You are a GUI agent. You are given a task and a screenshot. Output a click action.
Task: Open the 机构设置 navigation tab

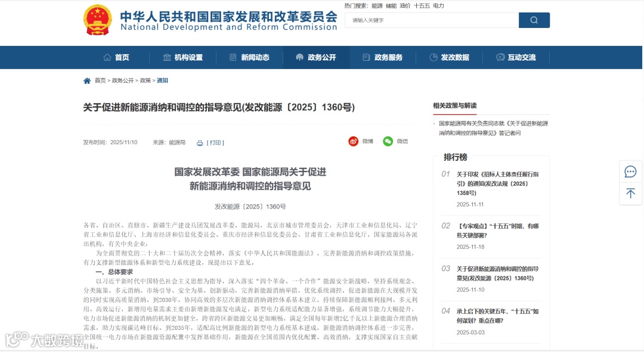(x=183, y=57)
